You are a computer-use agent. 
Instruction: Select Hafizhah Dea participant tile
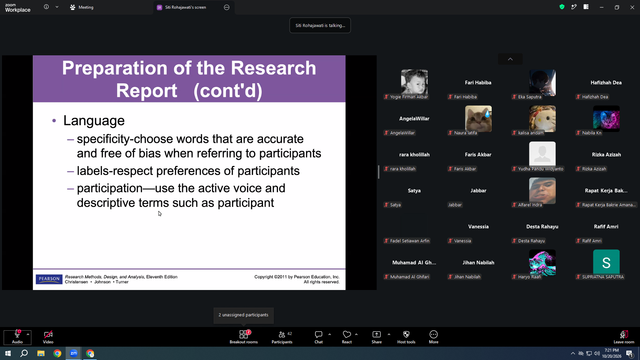point(606,83)
